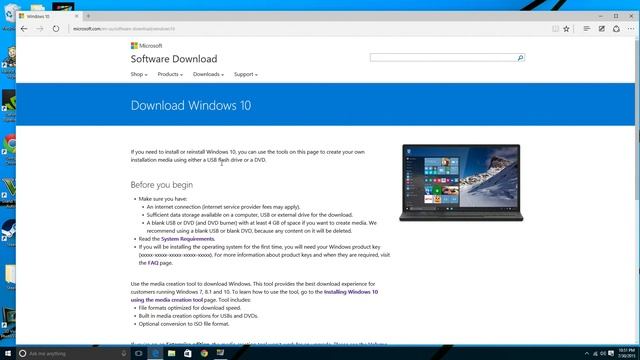Open the Store from the taskbar
This screenshot has height=360, width=640.
tap(188, 353)
